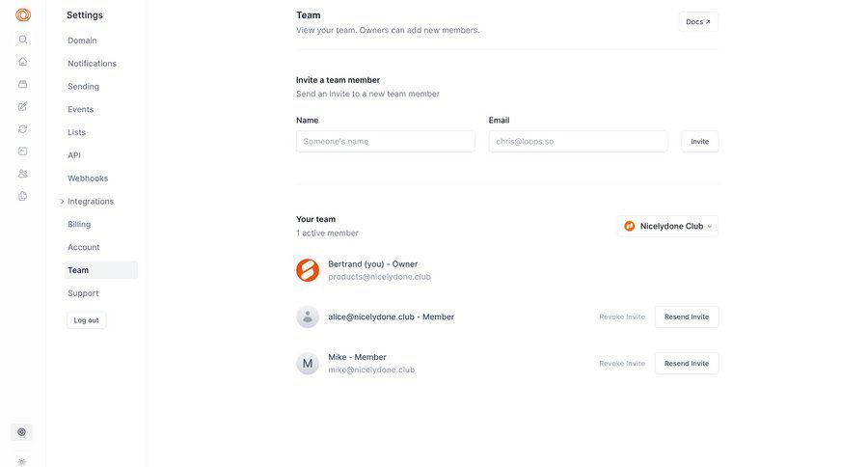Viewport: 868px width, 467px height.
Task: Revoke Mike's invite
Action: coord(622,364)
